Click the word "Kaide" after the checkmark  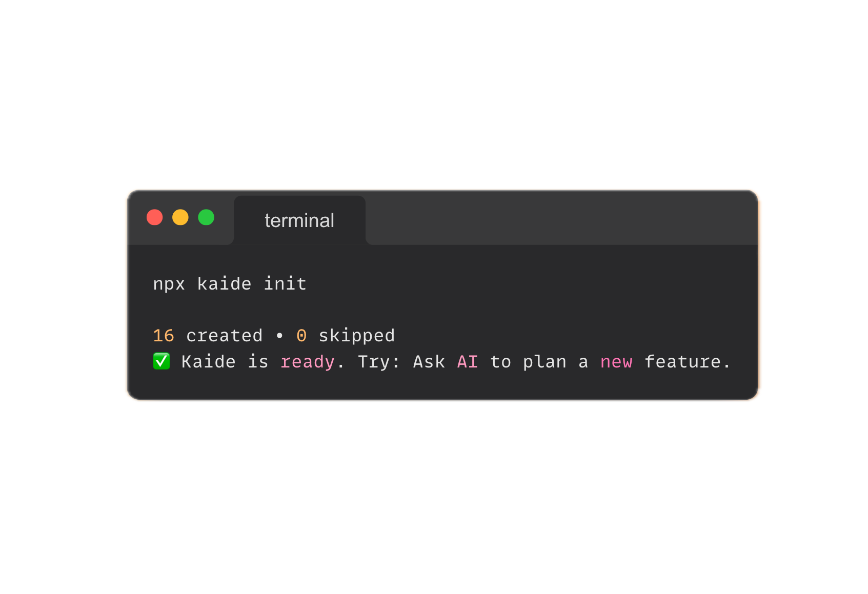coord(209,362)
